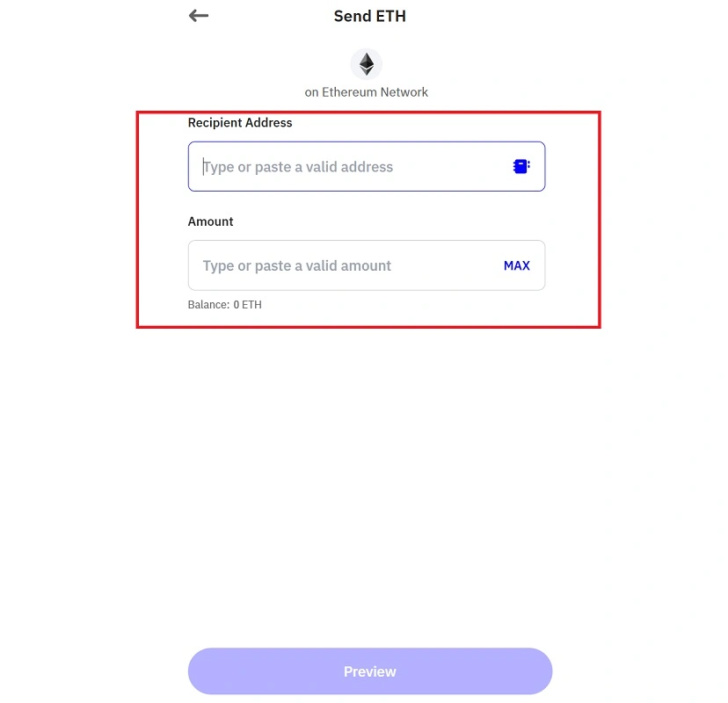Click 'Type or paste a valid amount' placeholder
Image resolution: width=728 pixels, height=703 pixels.
tap(297, 265)
